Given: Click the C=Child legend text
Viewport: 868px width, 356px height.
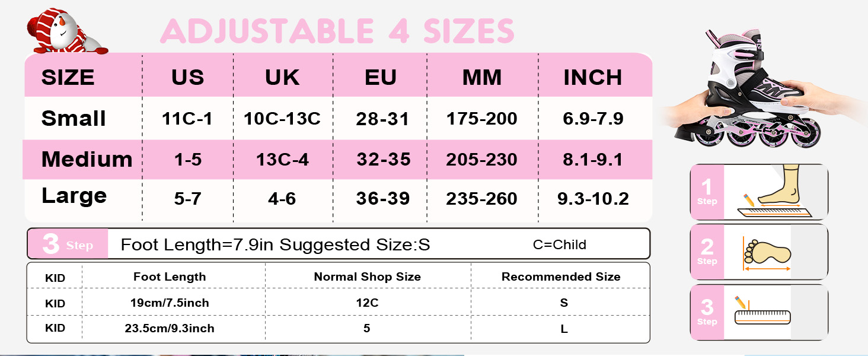Looking at the screenshot, I should point(560,244).
